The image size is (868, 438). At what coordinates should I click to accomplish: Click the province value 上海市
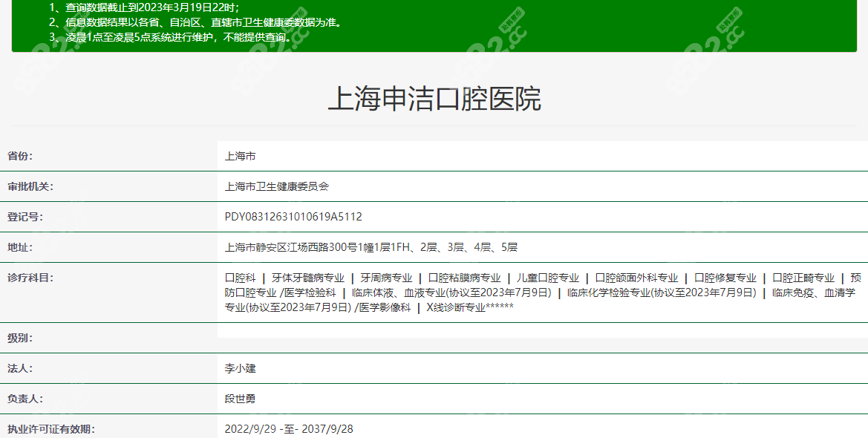(240, 157)
